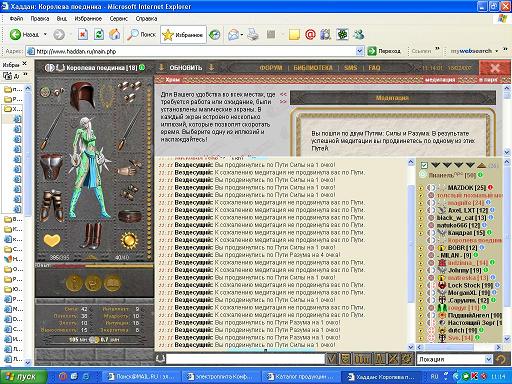Image resolution: width=512 pixels, height=384 pixels.
Task: Open the Сервис menu
Action: point(119,19)
